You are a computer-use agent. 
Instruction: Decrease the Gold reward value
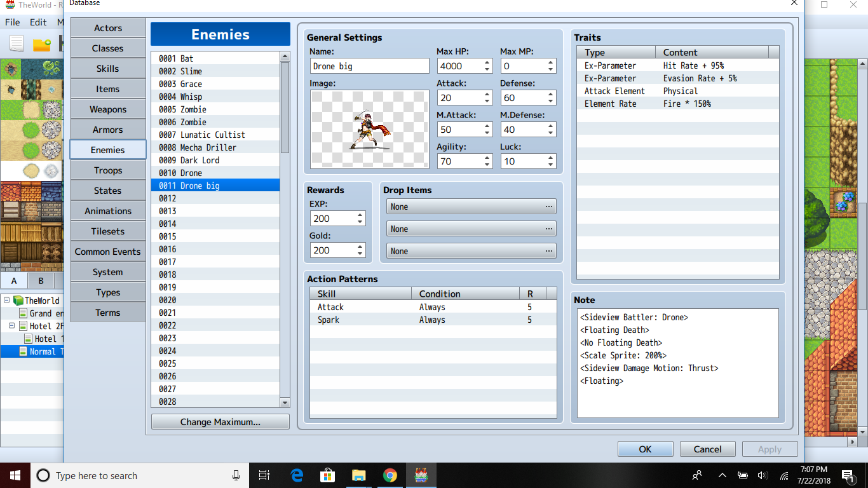pos(360,254)
